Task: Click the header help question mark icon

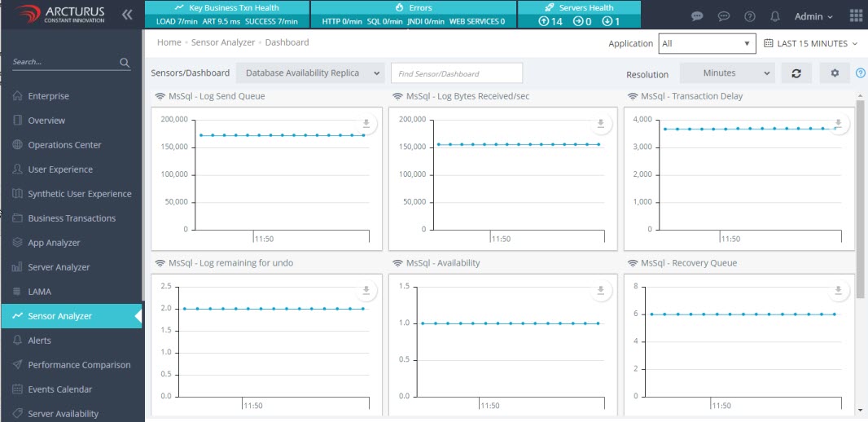Action: point(750,16)
